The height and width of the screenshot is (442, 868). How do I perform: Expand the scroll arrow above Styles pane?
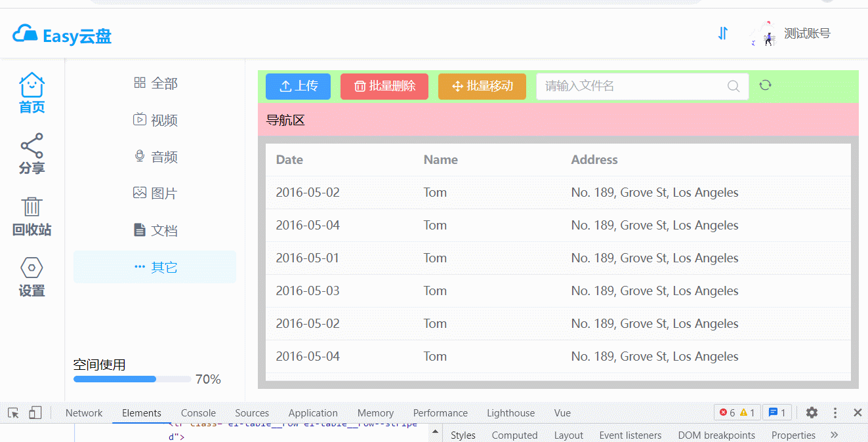(x=435, y=432)
